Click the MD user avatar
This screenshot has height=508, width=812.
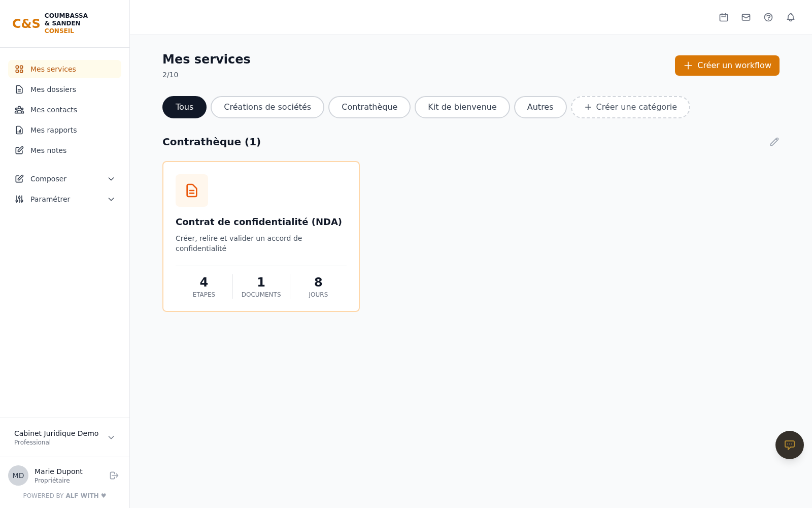coord(18,475)
